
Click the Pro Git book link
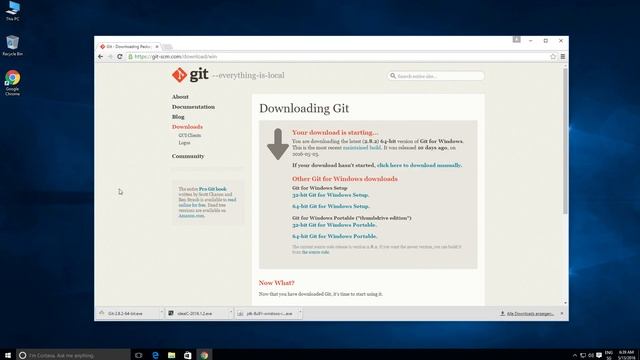[x=213, y=189]
